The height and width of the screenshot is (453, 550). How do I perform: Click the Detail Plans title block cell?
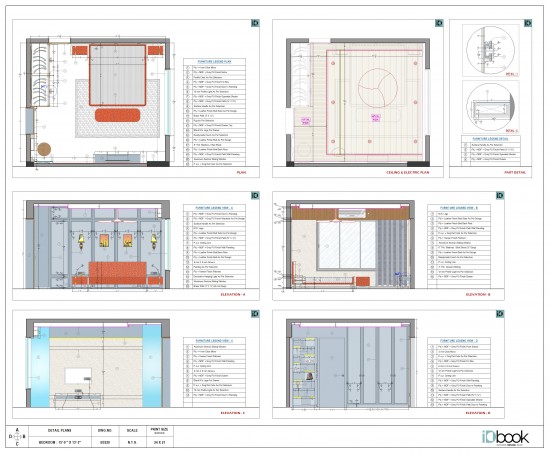point(59,430)
